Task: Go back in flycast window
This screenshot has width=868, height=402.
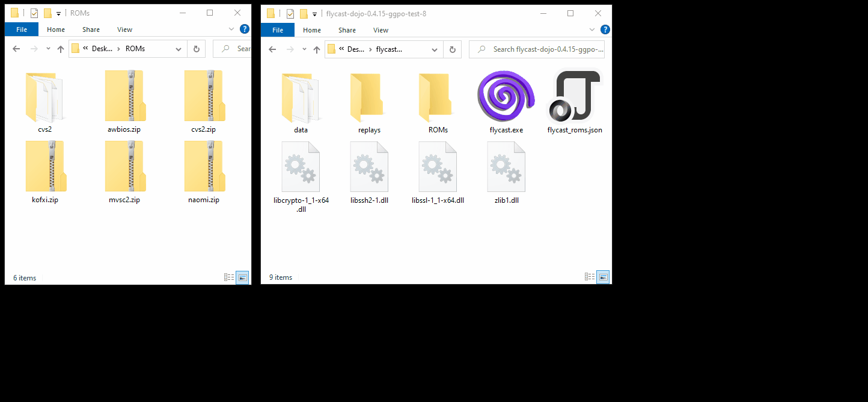Action: [x=272, y=49]
